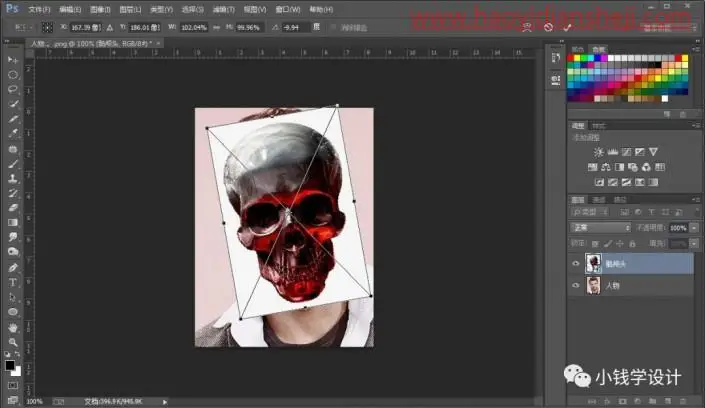Toggle Quick Mask mode icon
Image resolution: width=705 pixels, height=408 pixels.
(13, 386)
